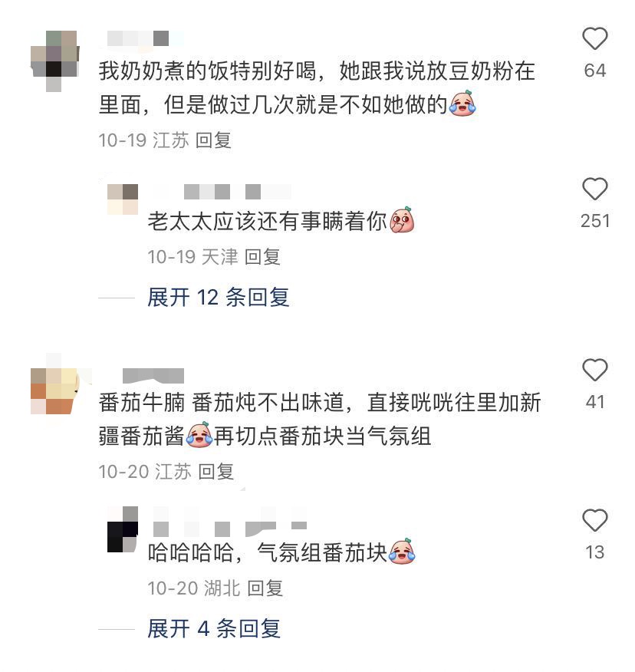This screenshot has height=672, width=635.
Task: Reply to the 10-20 Hubei comment
Action: pyautogui.click(x=265, y=588)
